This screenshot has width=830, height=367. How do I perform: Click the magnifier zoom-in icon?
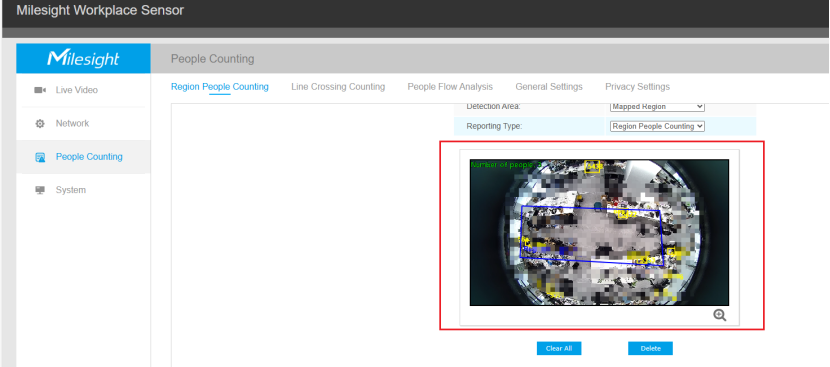719,315
